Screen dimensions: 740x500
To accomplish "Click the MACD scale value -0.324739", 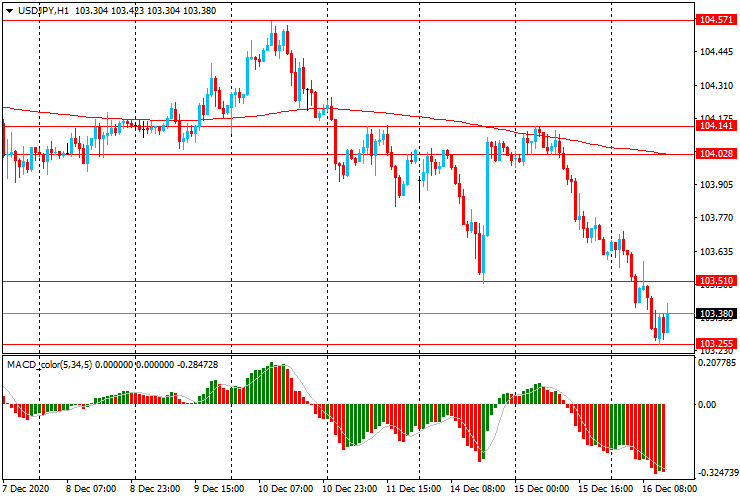I will 718,473.
